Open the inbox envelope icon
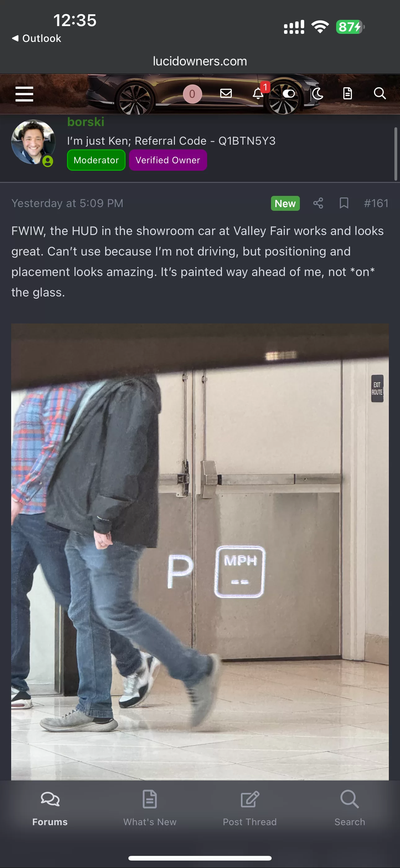 (x=226, y=93)
